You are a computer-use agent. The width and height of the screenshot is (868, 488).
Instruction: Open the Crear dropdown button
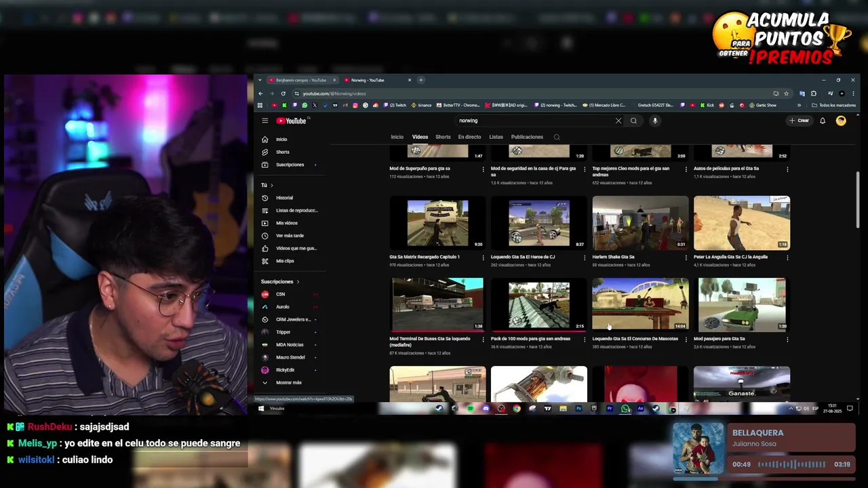[799, 121]
